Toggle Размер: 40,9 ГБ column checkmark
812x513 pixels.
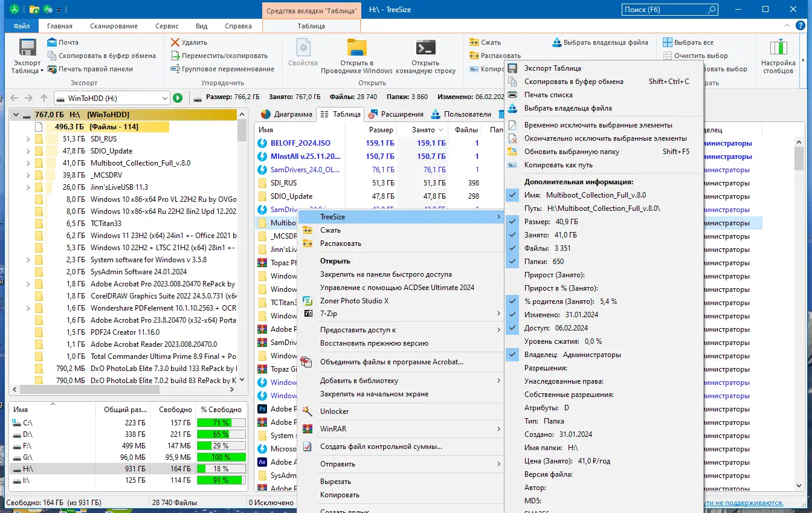point(513,222)
